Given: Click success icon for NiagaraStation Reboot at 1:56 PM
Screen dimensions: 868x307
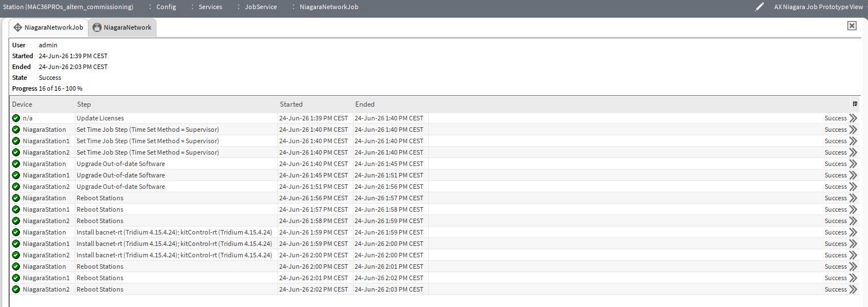Looking at the screenshot, I should coord(16,198).
